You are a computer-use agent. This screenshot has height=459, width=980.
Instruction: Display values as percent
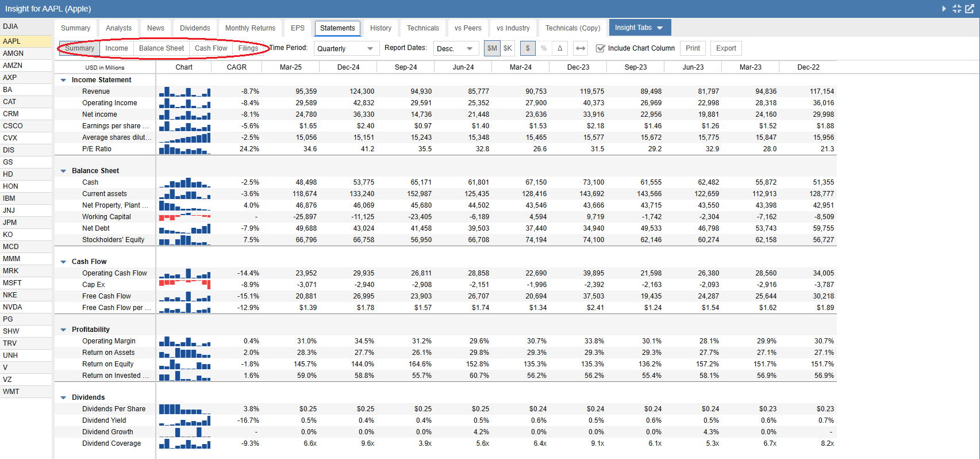(x=544, y=48)
